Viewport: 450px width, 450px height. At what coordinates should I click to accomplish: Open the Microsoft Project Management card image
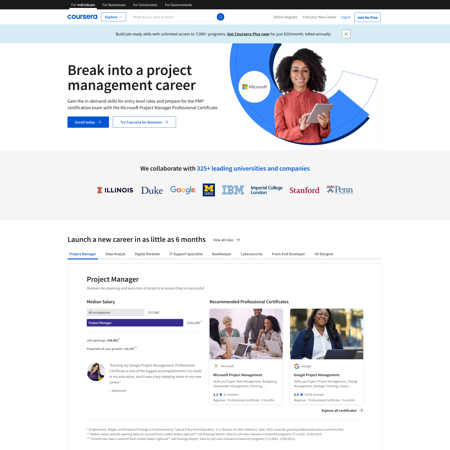[246, 334]
